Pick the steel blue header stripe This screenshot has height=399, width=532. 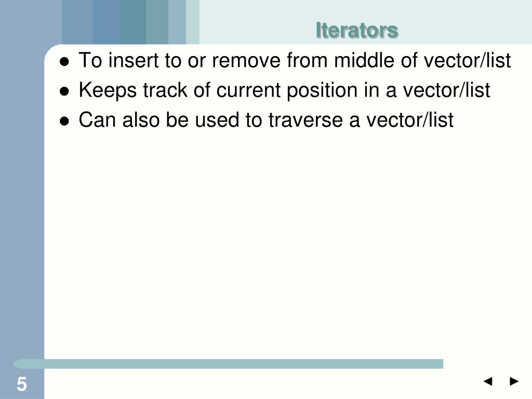(x=106, y=22)
